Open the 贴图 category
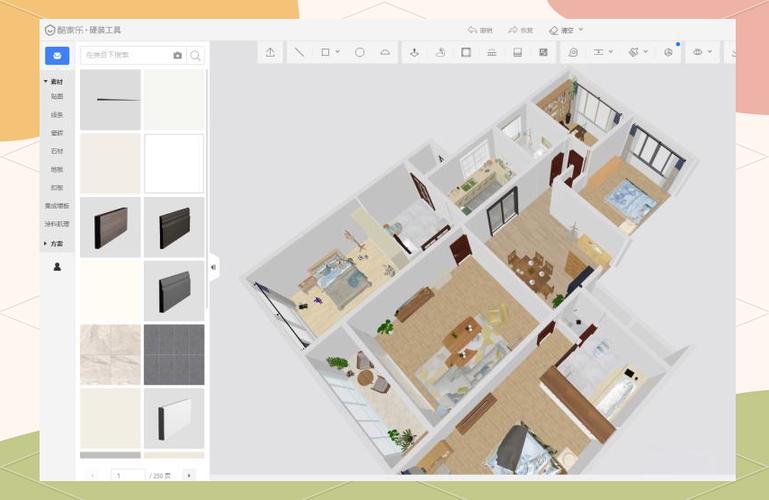Viewport: 769px width, 500px height. point(57,97)
